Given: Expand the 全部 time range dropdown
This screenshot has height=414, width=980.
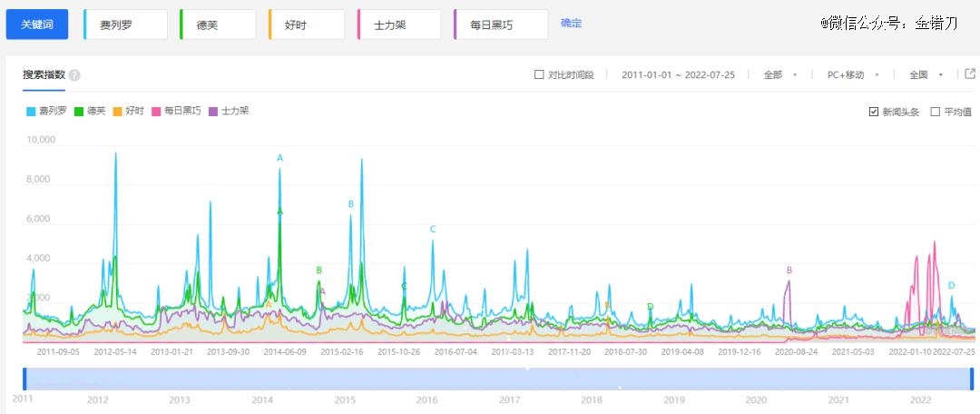Looking at the screenshot, I should (780, 75).
